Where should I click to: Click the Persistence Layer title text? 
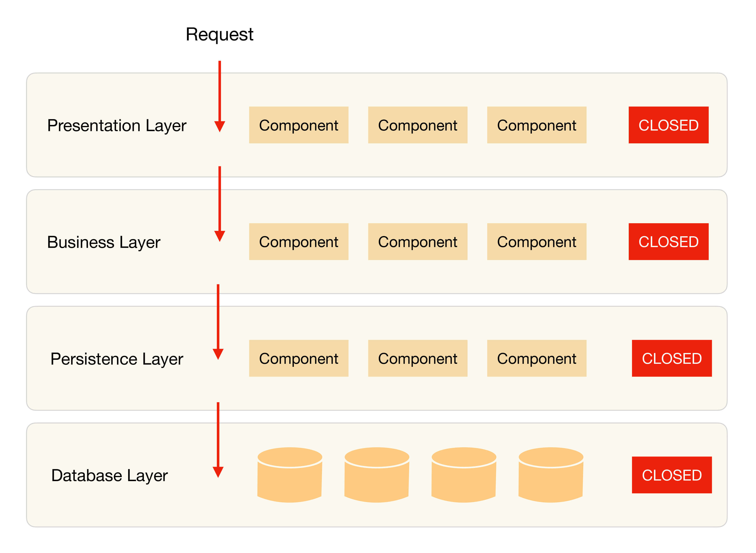pos(117,359)
